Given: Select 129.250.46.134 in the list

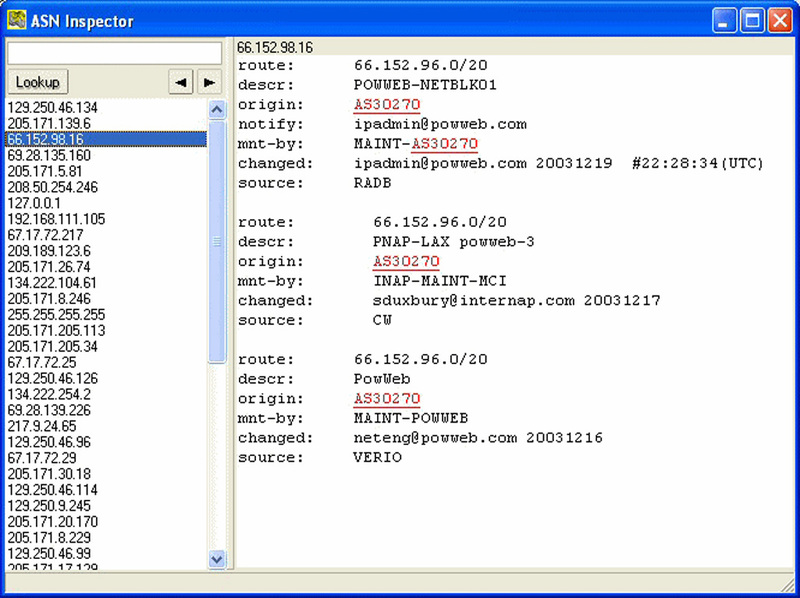Looking at the screenshot, I should 106,108.
